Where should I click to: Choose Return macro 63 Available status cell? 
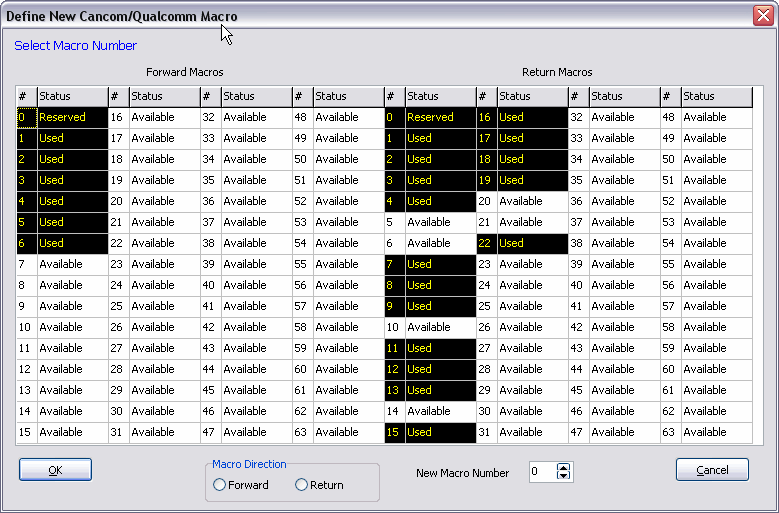714,432
